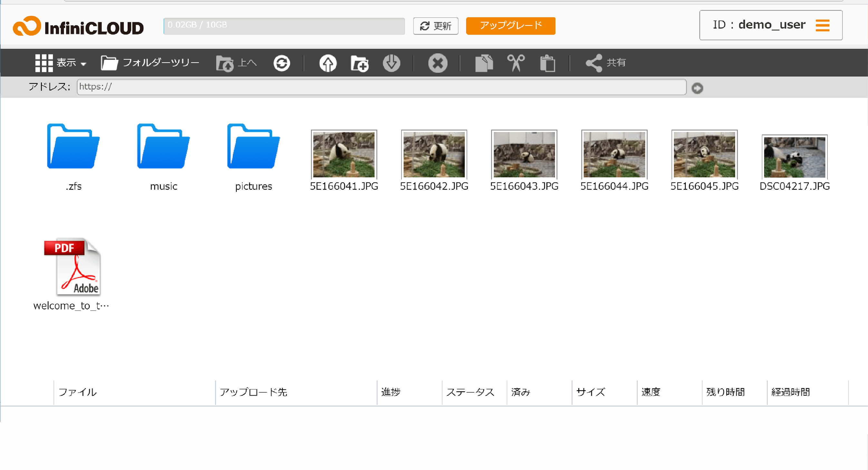868x470 pixels.
Task: Click the 進捗 column header
Action: (409, 392)
